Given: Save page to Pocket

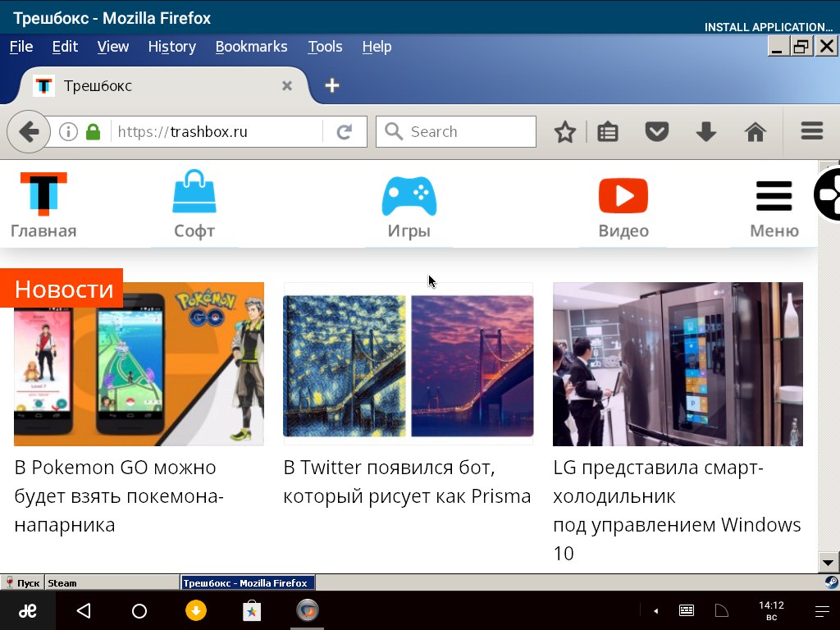Looking at the screenshot, I should click(x=657, y=132).
